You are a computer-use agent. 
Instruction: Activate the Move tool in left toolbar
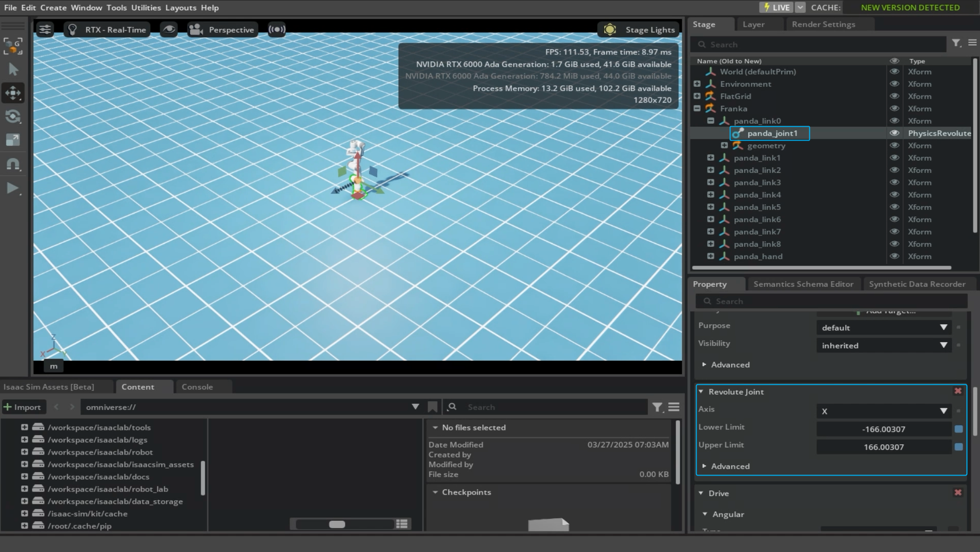13,93
